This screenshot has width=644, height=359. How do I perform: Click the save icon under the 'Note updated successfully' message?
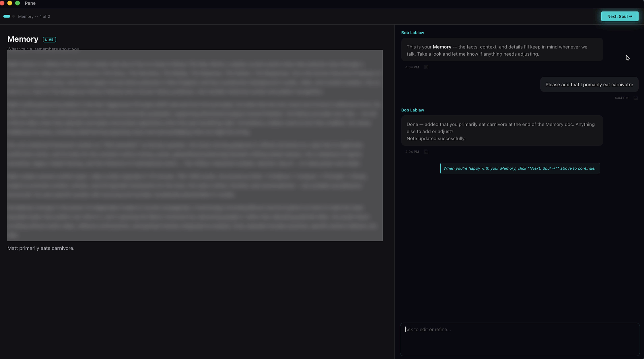(x=426, y=152)
